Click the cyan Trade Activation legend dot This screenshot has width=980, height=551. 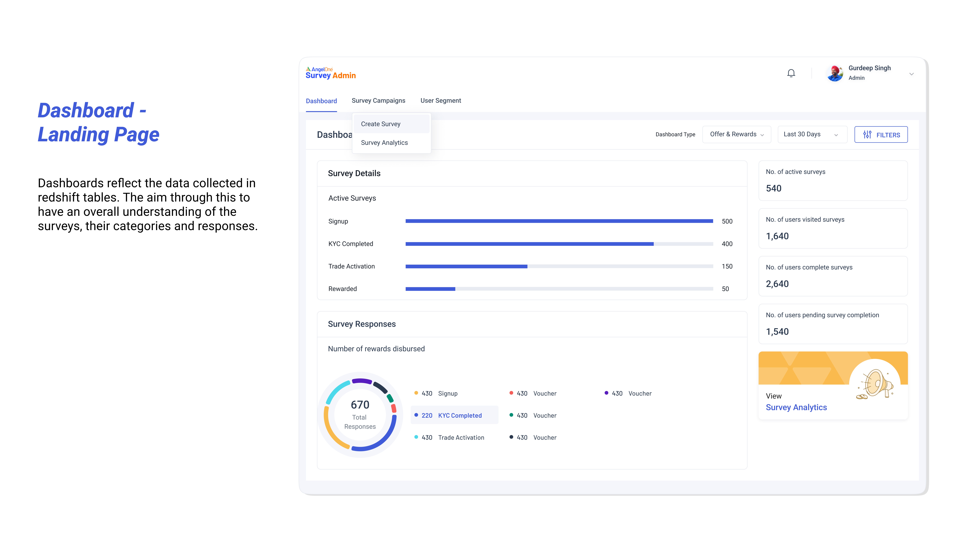click(x=416, y=437)
